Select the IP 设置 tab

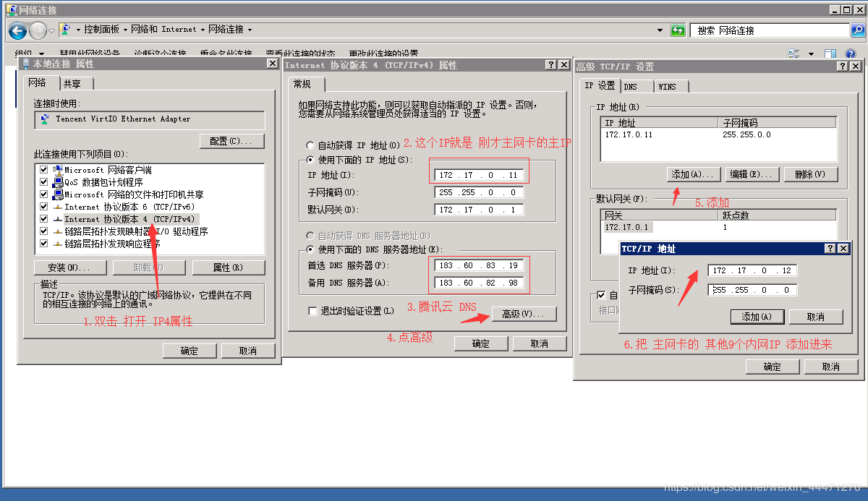tap(600, 85)
